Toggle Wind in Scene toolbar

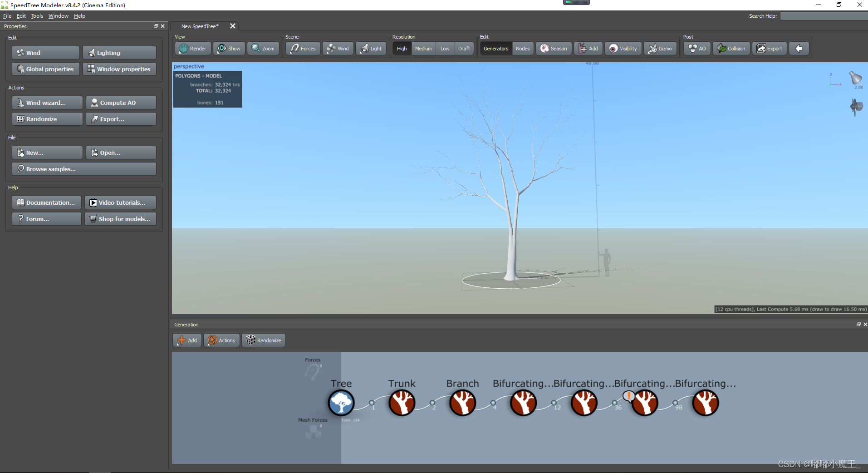click(338, 49)
